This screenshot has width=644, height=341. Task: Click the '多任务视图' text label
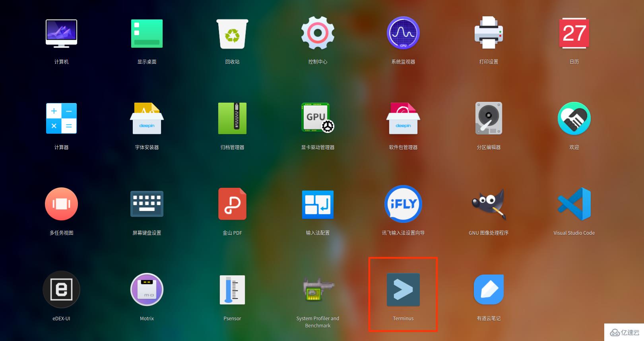(61, 233)
